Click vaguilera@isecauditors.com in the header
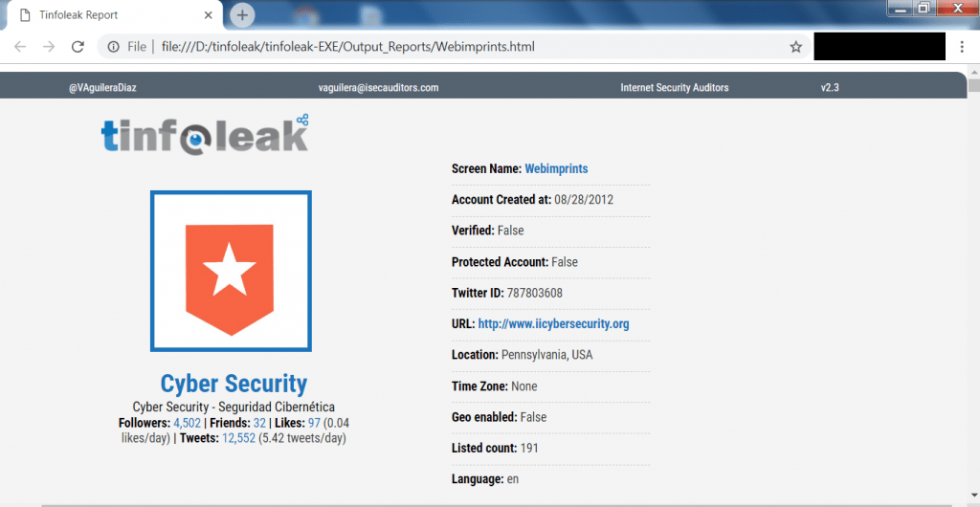The height and width of the screenshot is (507, 980). [379, 88]
